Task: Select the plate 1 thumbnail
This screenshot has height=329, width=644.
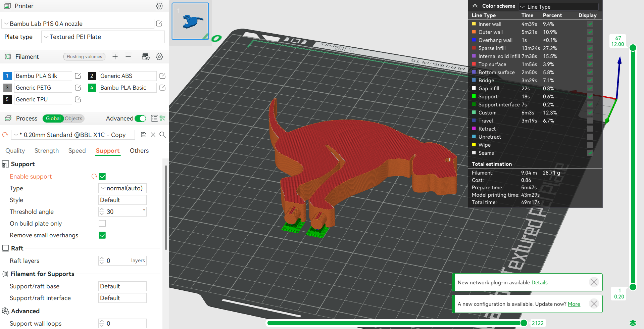Action: coord(190,21)
